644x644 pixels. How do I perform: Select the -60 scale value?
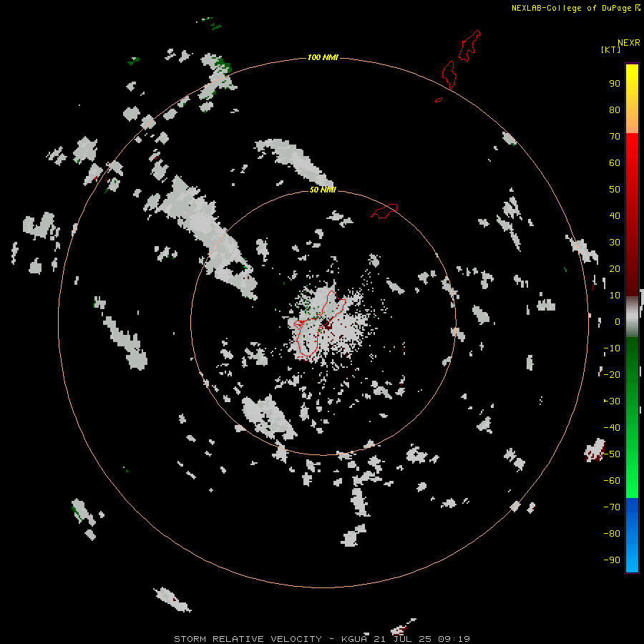coord(612,481)
